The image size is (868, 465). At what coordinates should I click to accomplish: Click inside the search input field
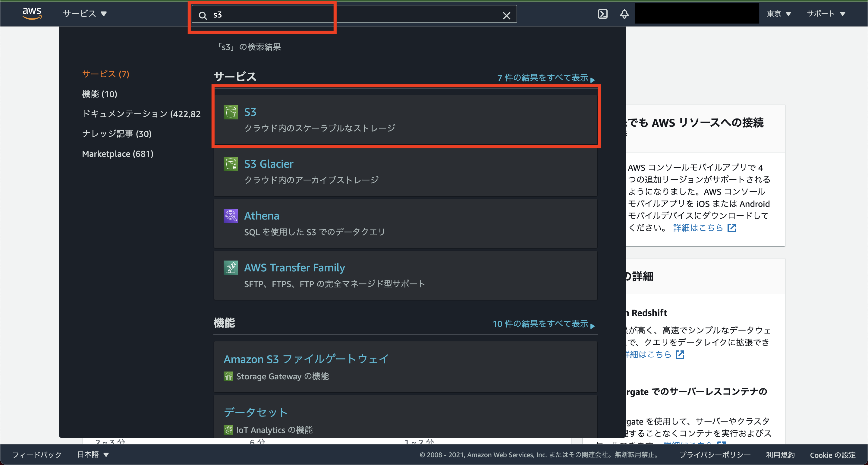303,15
